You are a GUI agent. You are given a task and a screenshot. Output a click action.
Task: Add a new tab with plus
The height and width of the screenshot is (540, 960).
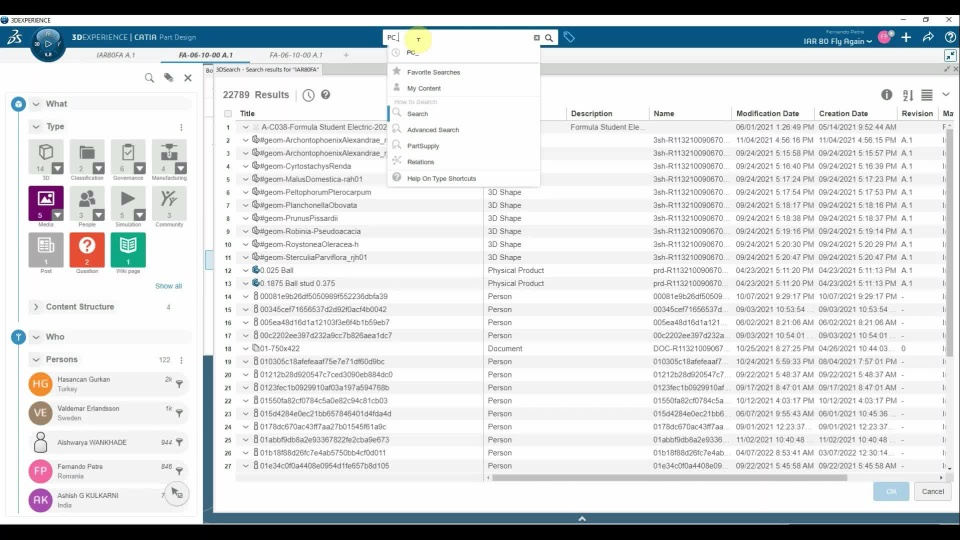(x=346, y=55)
